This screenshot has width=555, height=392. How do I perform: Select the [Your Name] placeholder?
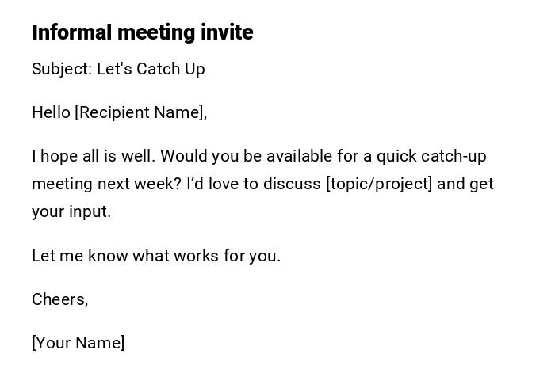[x=78, y=343]
